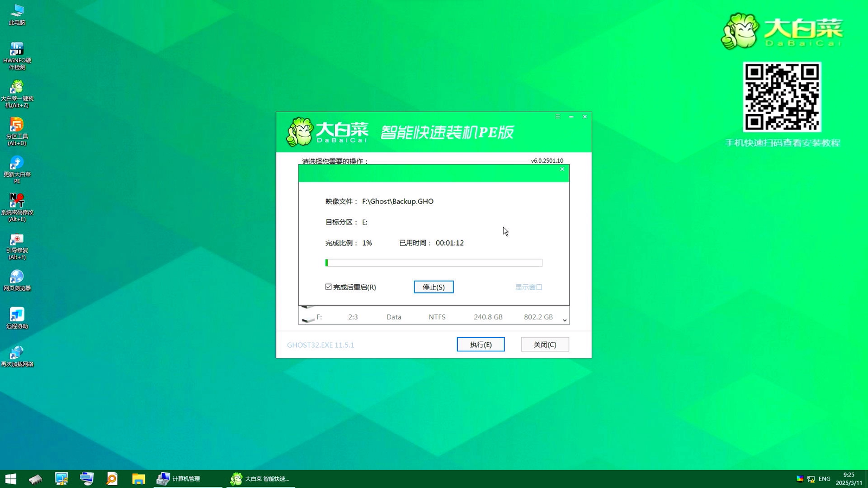Click the target partition value E:
Screen dimensions: 868x488
point(365,222)
